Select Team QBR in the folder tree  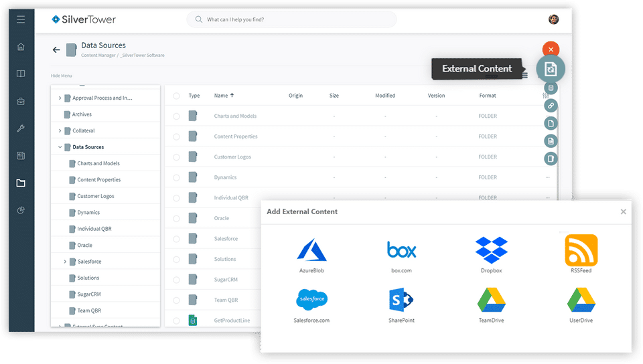tap(89, 310)
